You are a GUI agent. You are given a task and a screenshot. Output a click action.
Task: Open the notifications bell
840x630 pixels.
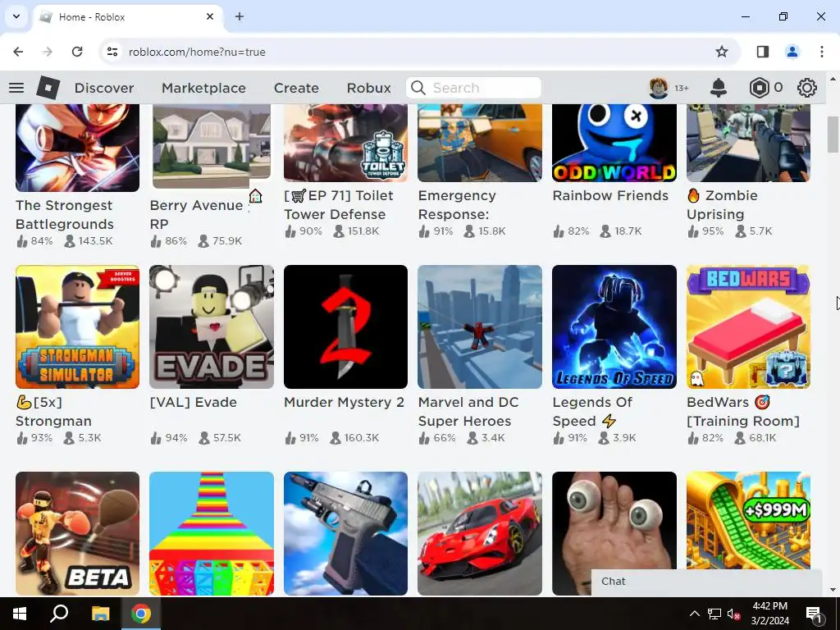(x=719, y=87)
